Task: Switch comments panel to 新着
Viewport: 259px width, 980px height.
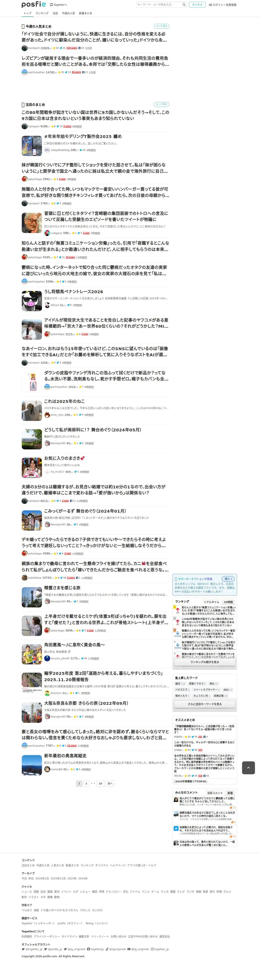Action: click(230, 793)
